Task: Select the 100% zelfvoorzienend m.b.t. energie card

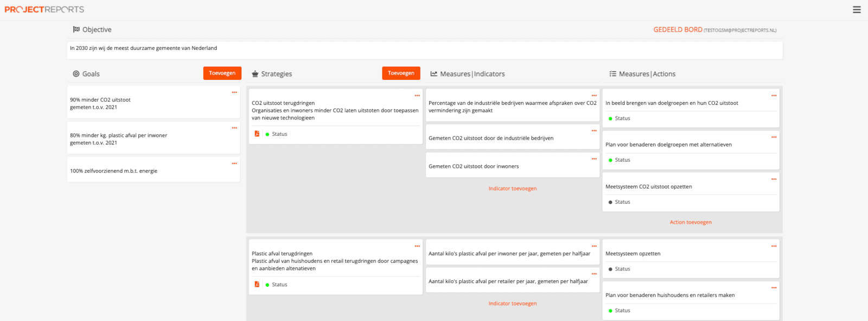Action: coord(154,169)
